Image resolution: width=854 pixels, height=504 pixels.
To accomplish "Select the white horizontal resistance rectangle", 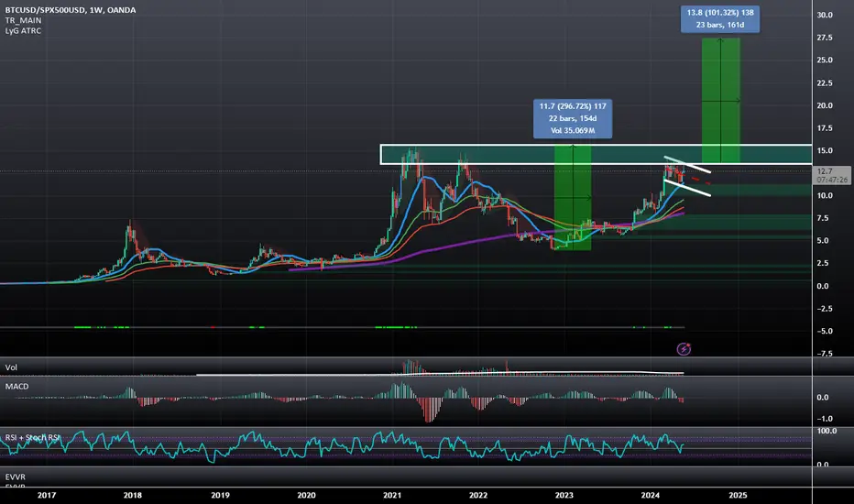I will [596, 154].
